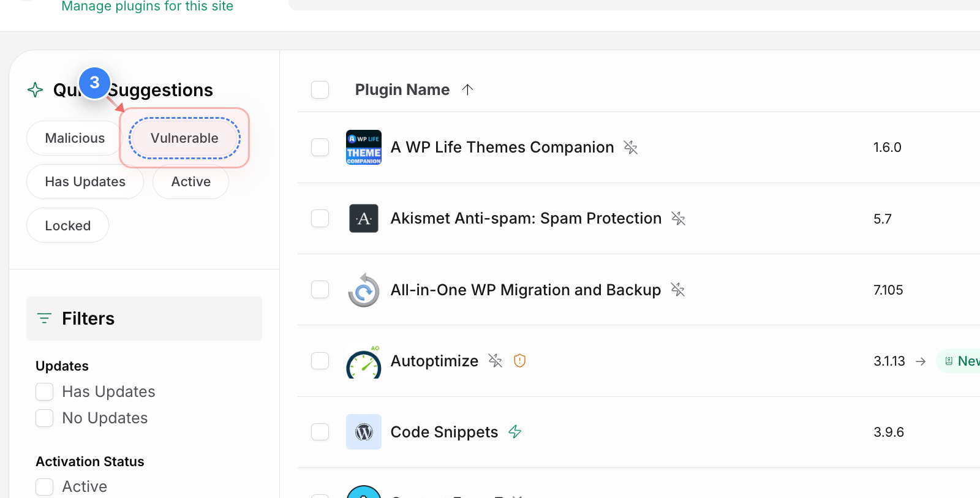Open the Akismet Anti-spam: Spam Protection plugin name
The height and width of the screenshot is (498, 980).
526,218
